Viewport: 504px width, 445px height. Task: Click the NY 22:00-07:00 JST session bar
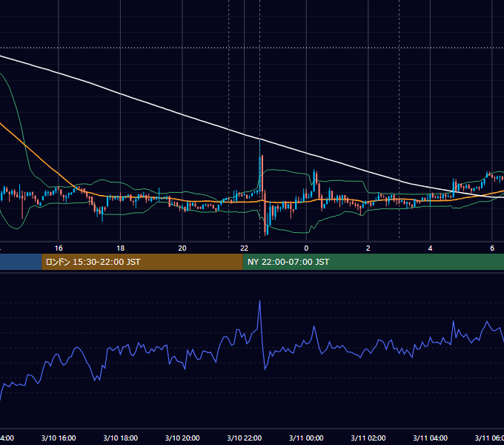373,262
